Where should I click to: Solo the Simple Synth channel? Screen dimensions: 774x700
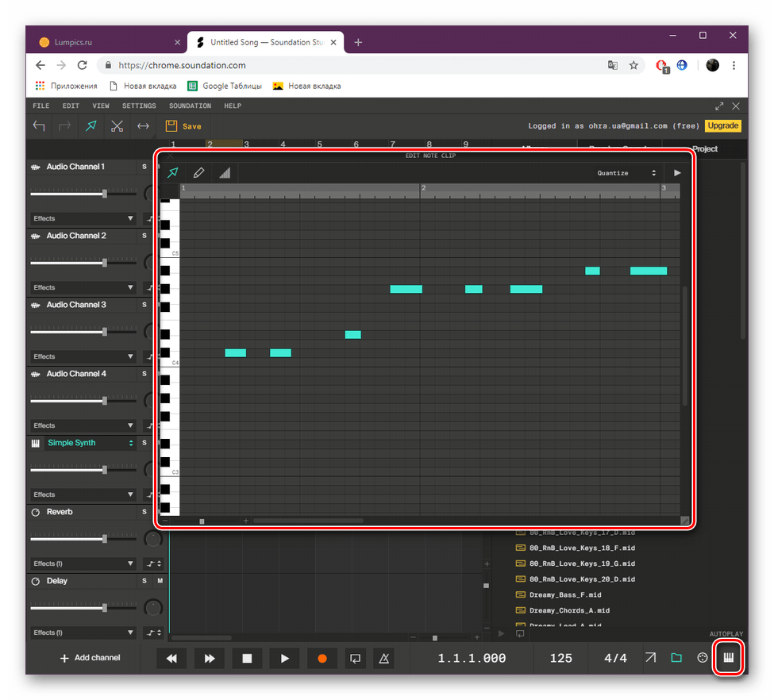tap(144, 443)
